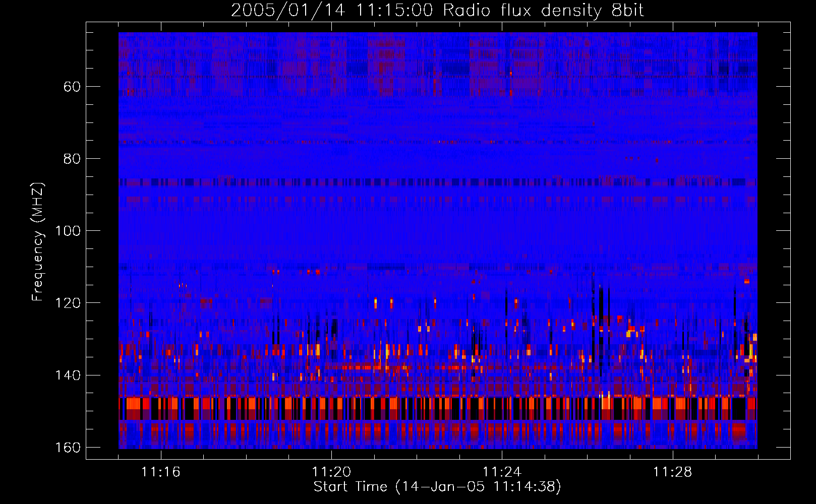Click the 160 frequency tick label
The width and height of the screenshot is (816, 504).
(x=68, y=448)
